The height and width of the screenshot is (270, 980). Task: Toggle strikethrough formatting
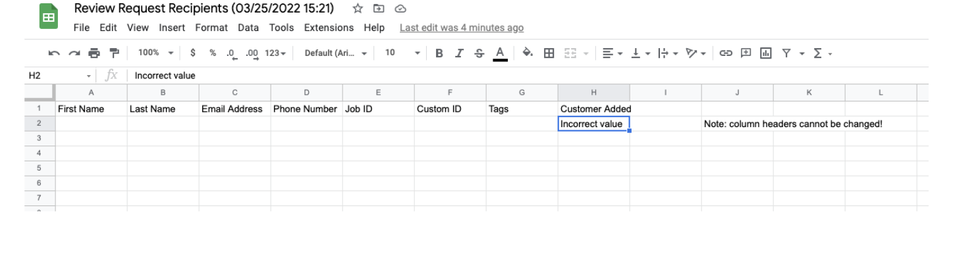point(479,53)
